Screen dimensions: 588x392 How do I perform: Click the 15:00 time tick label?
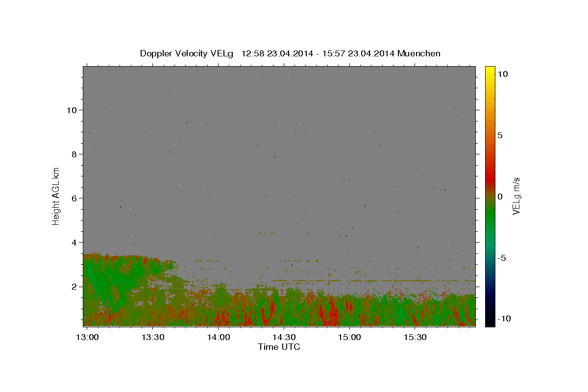point(349,337)
